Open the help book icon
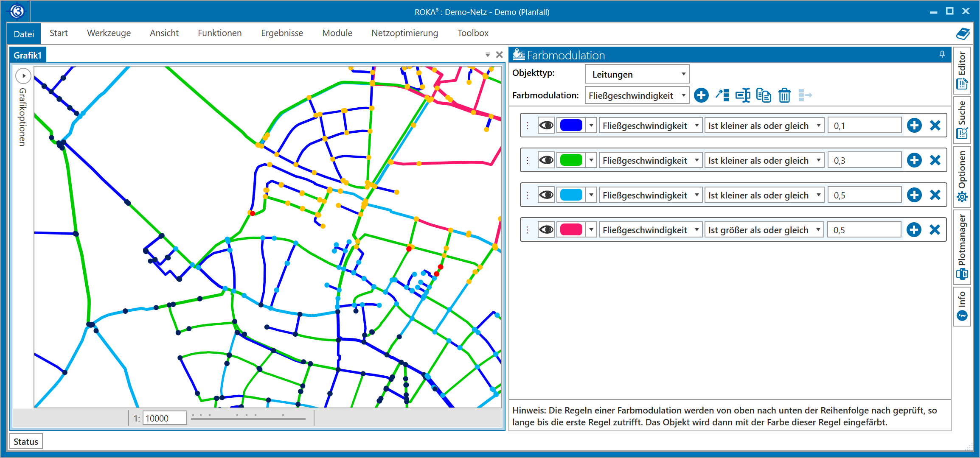The height and width of the screenshot is (458, 980). [963, 34]
